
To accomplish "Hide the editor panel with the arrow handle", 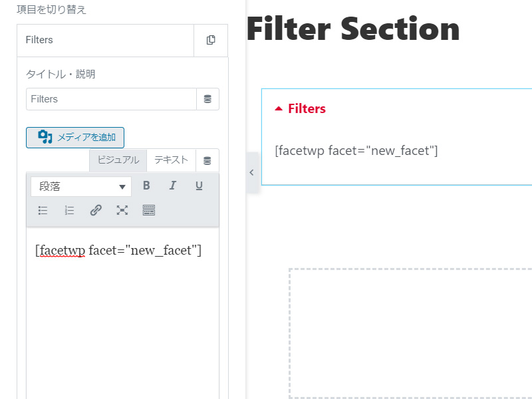I will pyautogui.click(x=251, y=172).
